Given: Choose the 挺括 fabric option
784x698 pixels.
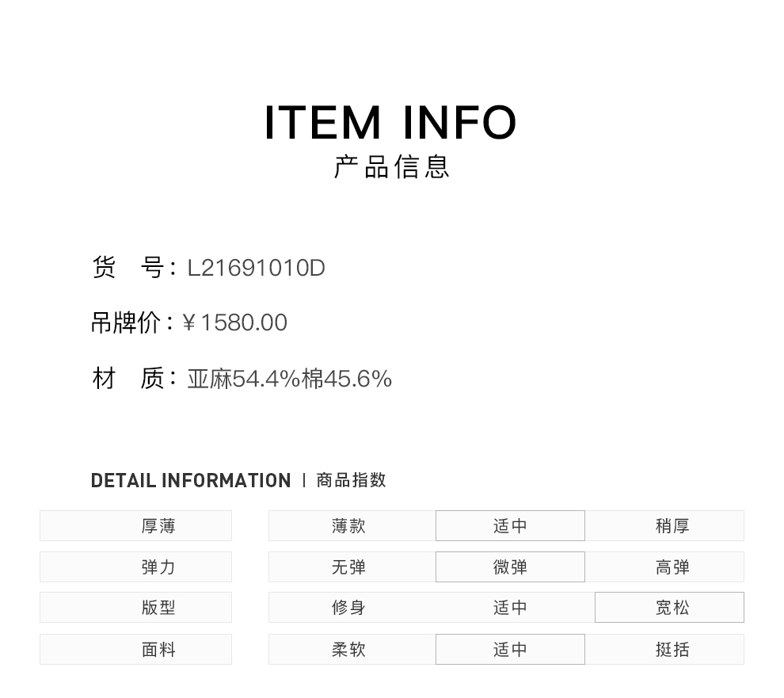Looking at the screenshot, I should [672, 650].
